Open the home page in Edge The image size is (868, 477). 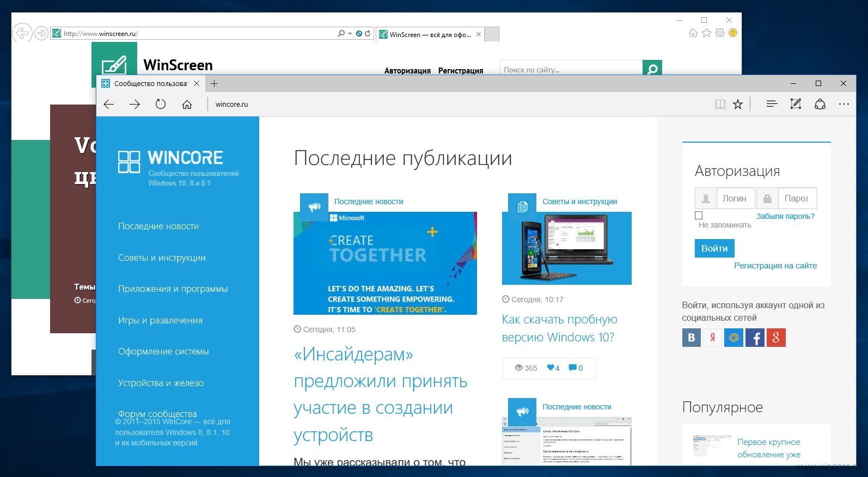[187, 105]
